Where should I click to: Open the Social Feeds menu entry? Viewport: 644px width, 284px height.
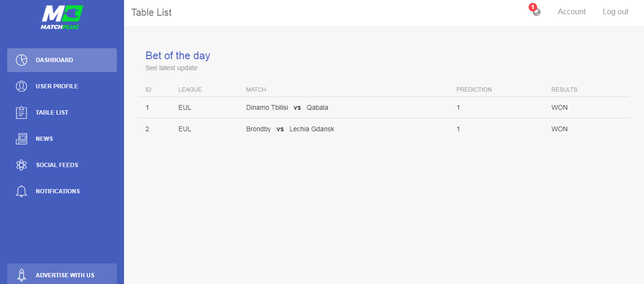[x=62, y=165]
